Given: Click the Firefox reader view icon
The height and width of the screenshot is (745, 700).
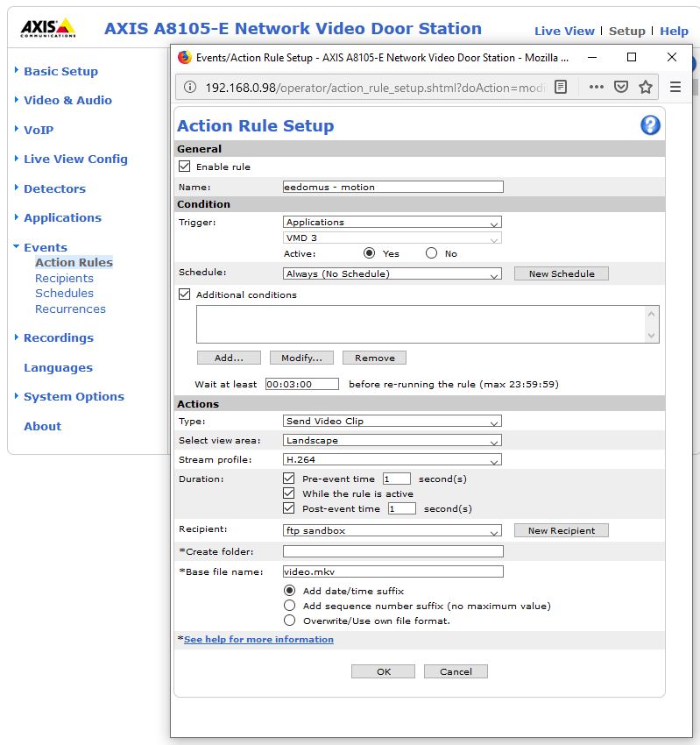Looking at the screenshot, I should point(561,87).
